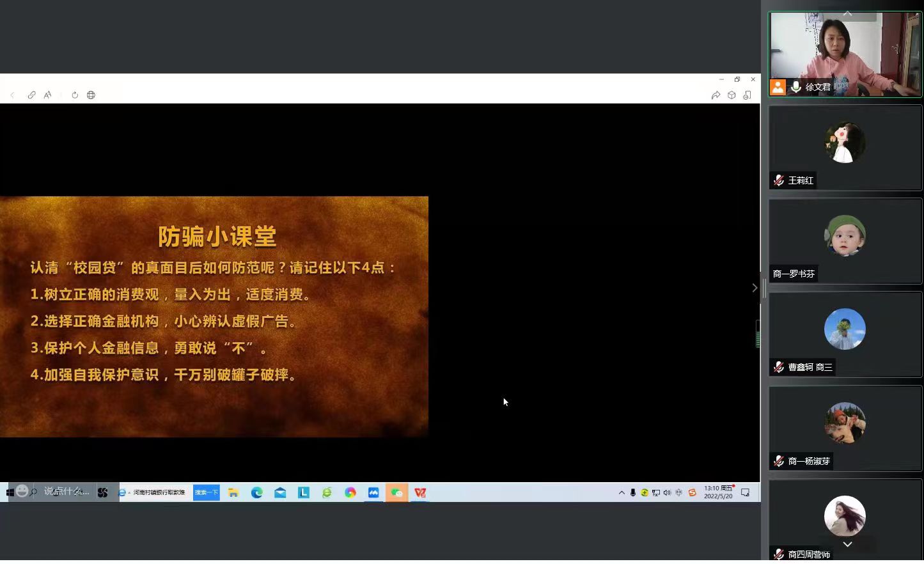Click the orange host icon on 徐文君's video
The width and height of the screenshot is (924, 564).
(778, 87)
